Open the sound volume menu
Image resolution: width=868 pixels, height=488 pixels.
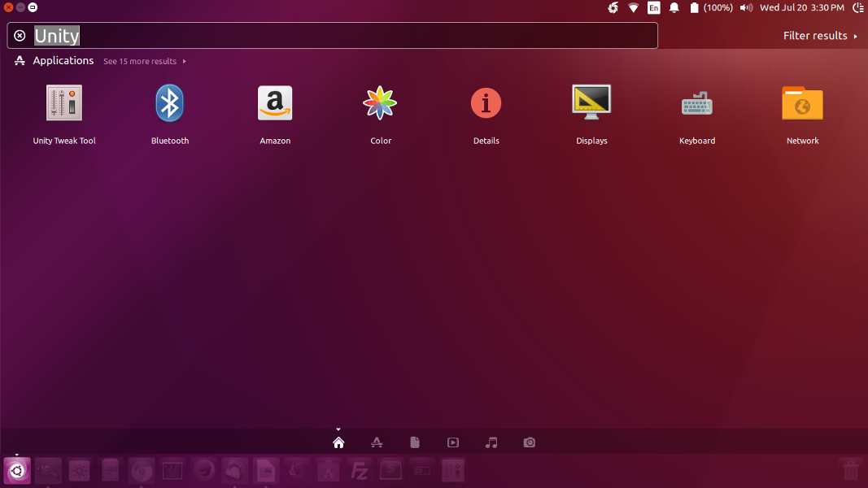[x=746, y=8]
